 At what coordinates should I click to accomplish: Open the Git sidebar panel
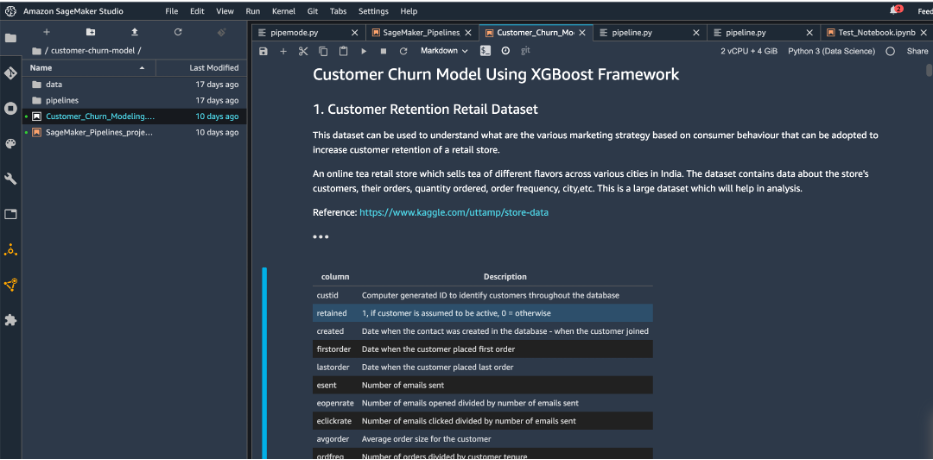click(11, 73)
